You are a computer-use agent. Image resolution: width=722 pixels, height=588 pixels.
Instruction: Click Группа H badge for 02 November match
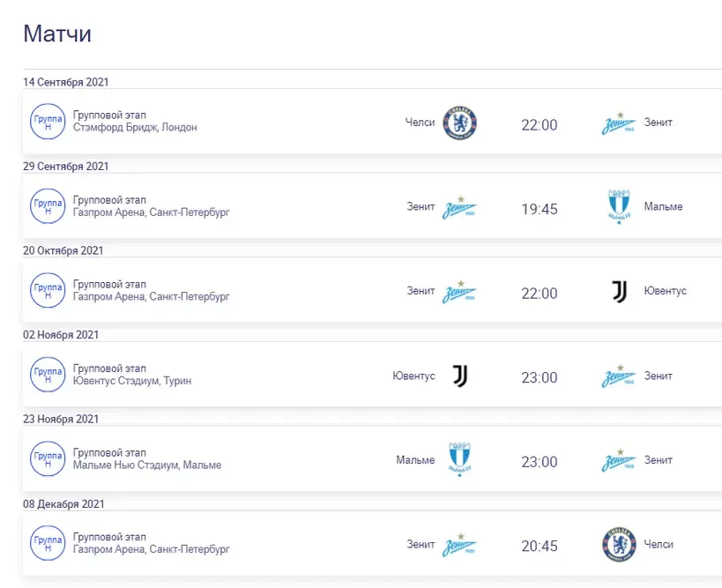coord(48,375)
